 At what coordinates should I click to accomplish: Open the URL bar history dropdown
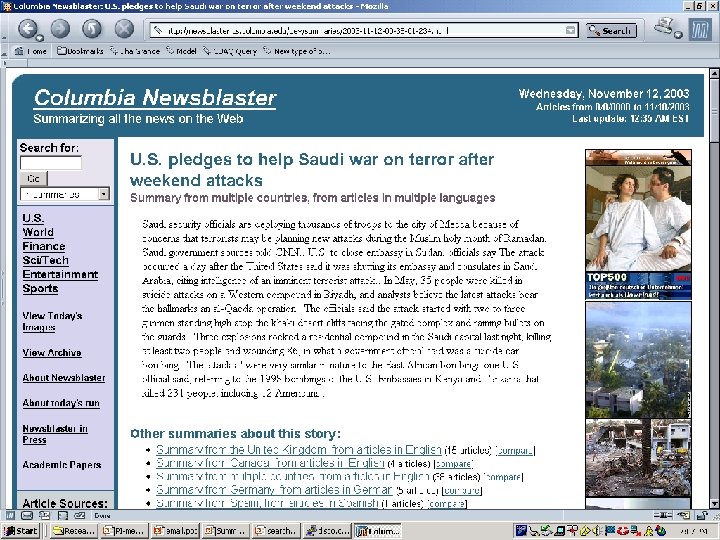pyautogui.click(x=570, y=31)
